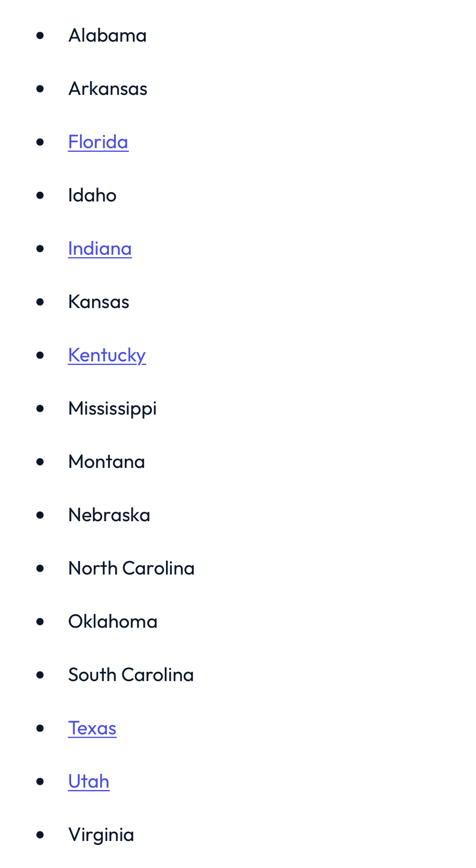Select the North Carolina entry
This screenshot has width=476, height=868.
pyautogui.click(x=131, y=568)
